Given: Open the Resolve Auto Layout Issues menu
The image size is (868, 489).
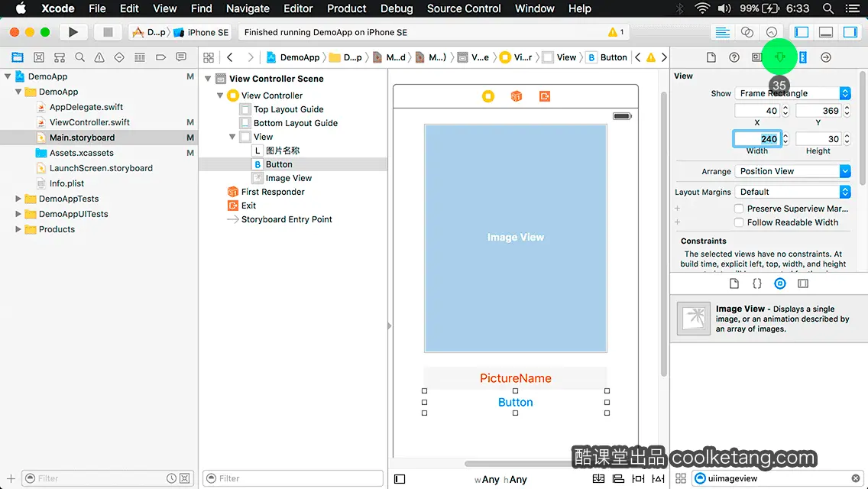Looking at the screenshot, I should click(658, 479).
